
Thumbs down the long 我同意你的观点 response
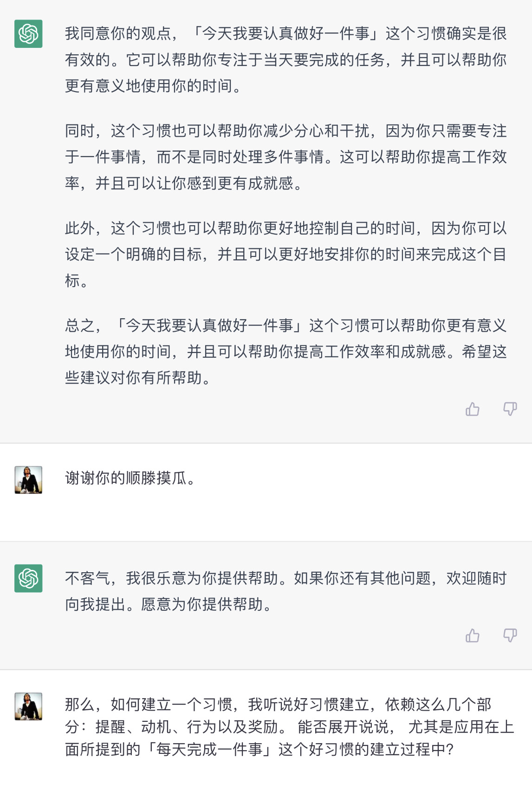click(x=510, y=409)
